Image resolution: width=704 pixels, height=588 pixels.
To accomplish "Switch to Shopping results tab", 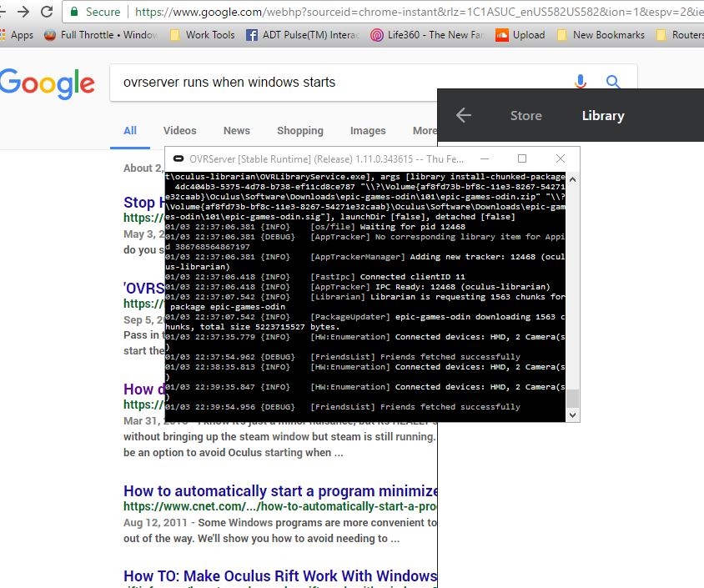I will point(300,131).
